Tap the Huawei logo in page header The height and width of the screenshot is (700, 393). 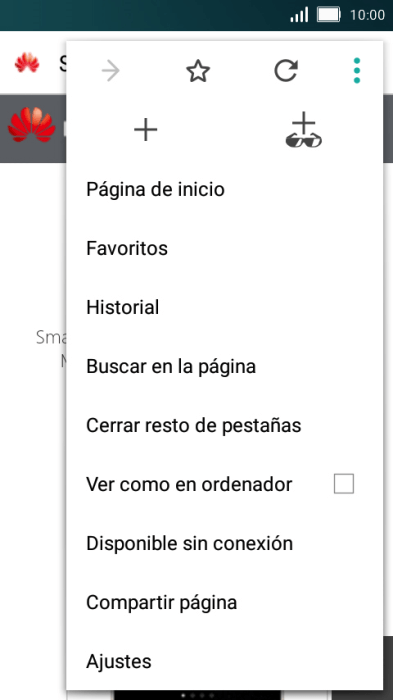(x=31, y=125)
